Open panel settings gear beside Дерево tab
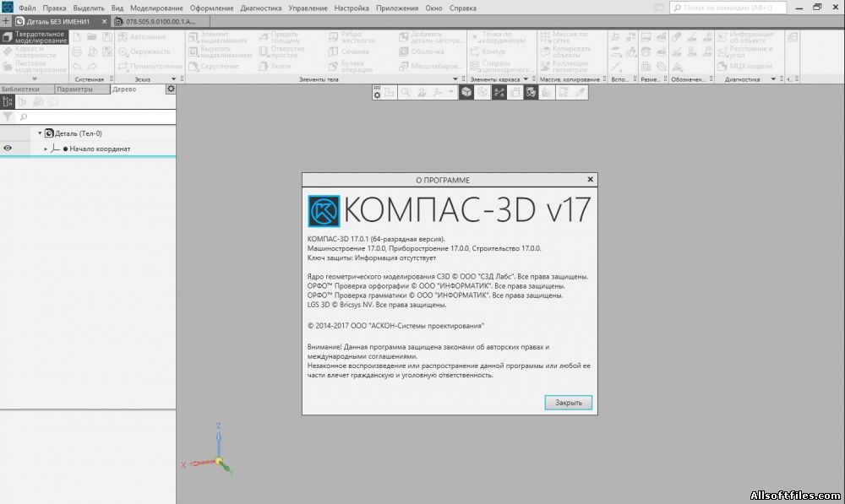 (171, 89)
